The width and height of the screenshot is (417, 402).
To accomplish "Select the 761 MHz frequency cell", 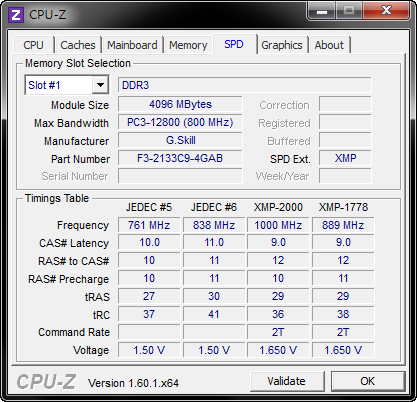I will (x=149, y=225).
